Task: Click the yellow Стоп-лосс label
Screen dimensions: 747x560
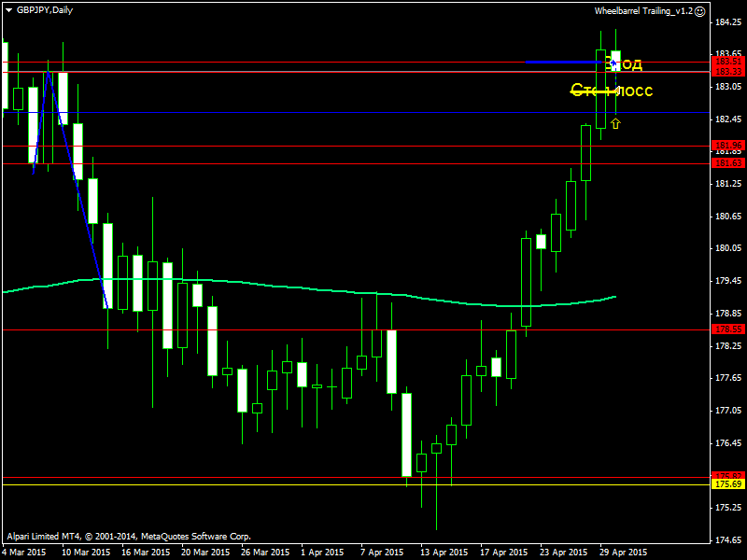Action: click(x=612, y=90)
